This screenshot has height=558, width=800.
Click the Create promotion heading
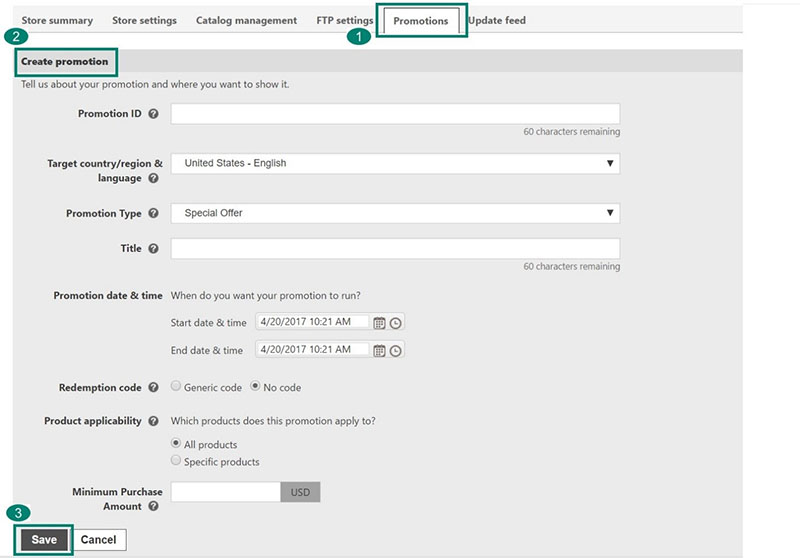point(65,61)
